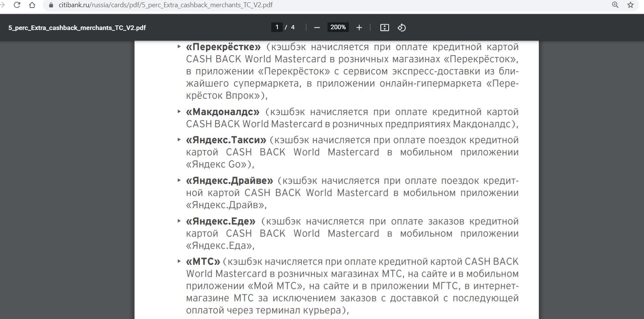Click the «Макдоналдс» bold heading
The image size is (644, 319).
223,112
